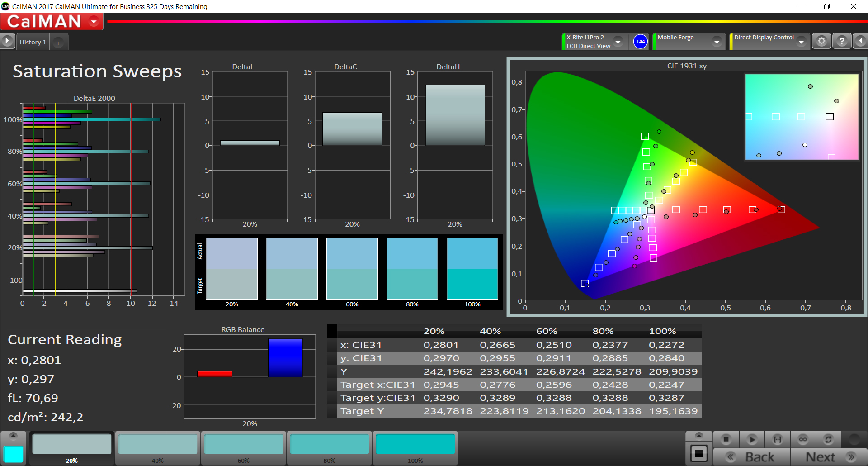Click the refresh cycle icon

pyautogui.click(x=828, y=439)
